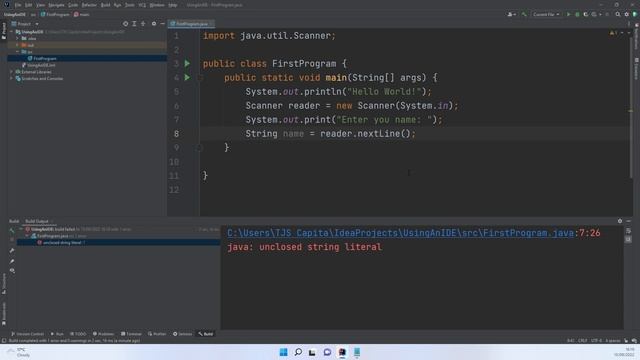Image resolution: width=640 pixels, height=360 pixels.
Task: Click Expand All in Project panel
Action: click(x=134, y=24)
